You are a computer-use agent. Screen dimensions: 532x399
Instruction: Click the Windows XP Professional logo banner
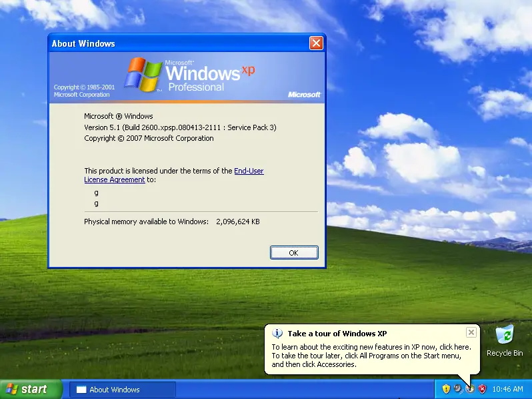pyautogui.click(x=187, y=77)
